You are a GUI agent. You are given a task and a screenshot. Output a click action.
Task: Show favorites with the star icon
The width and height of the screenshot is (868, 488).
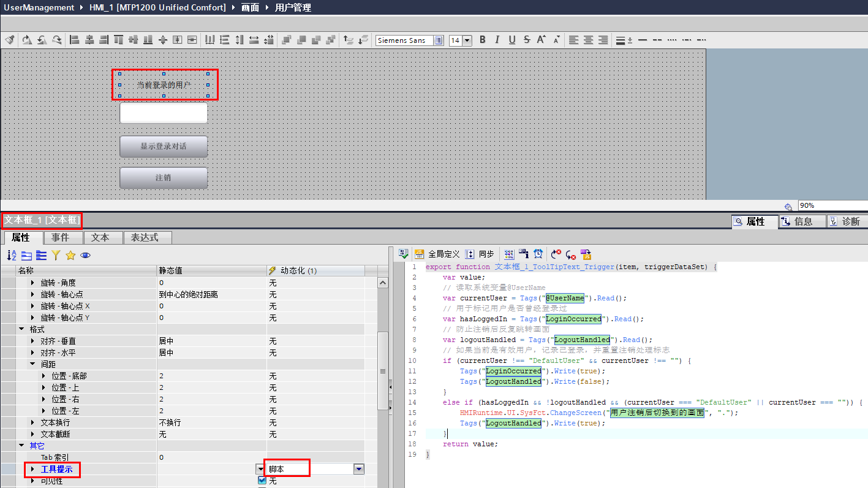click(x=70, y=255)
